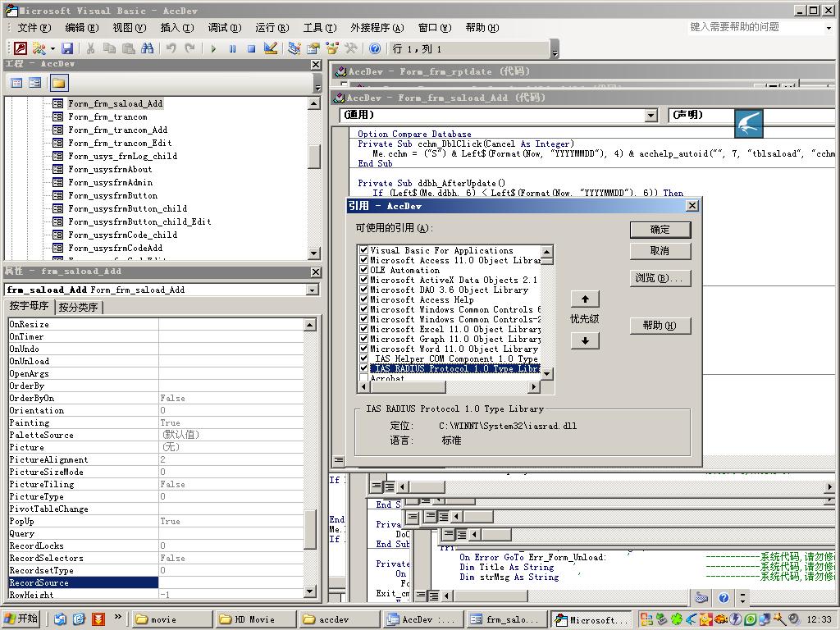This screenshot has width=840, height=630.
Task: Open the (通用) object dropdown in code window
Action: click(x=651, y=115)
